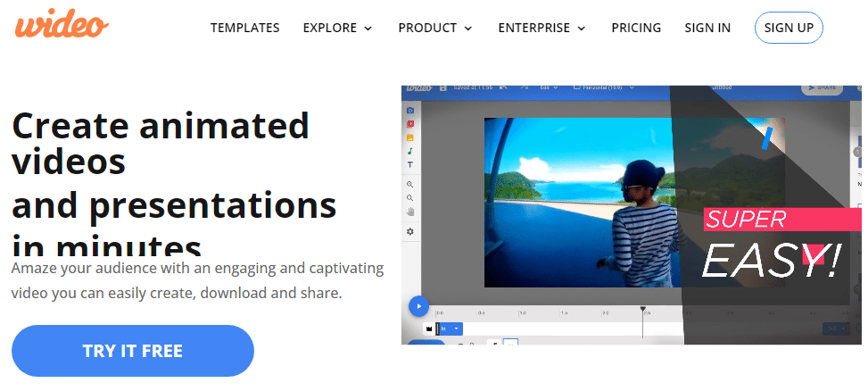Select the camera icon in editor sidebar

pyautogui.click(x=410, y=111)
